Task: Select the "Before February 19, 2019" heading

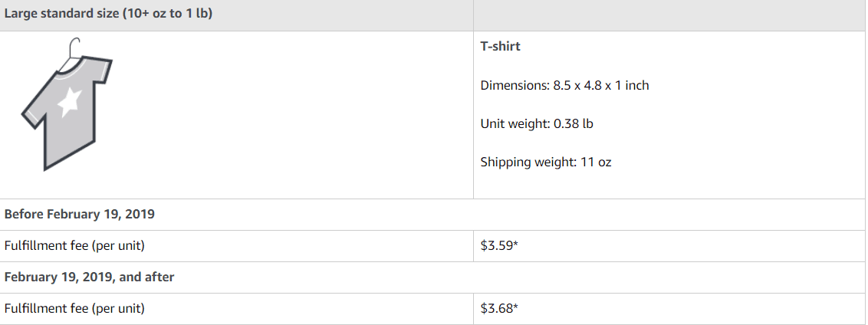Action: [x=80, y=214]
